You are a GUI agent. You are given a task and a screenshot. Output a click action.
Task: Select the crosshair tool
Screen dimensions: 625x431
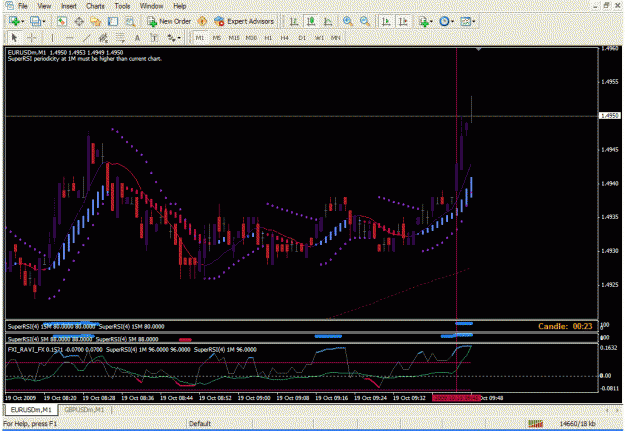32,38
